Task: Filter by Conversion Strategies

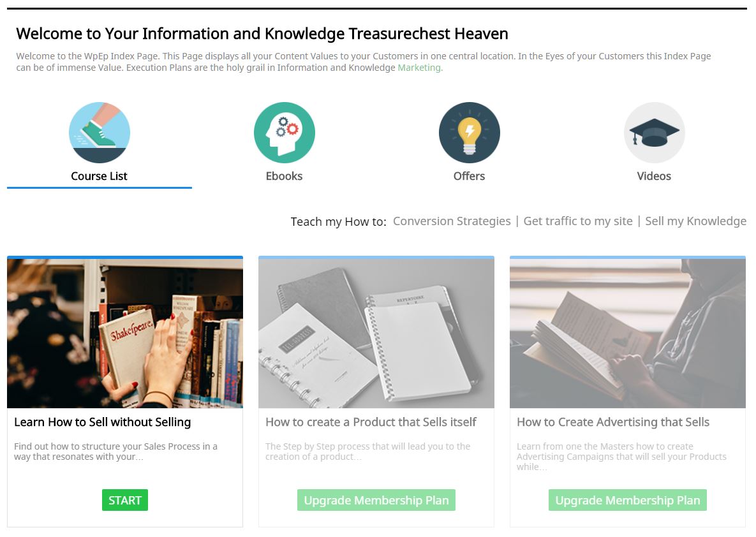Action: [452, 221]
